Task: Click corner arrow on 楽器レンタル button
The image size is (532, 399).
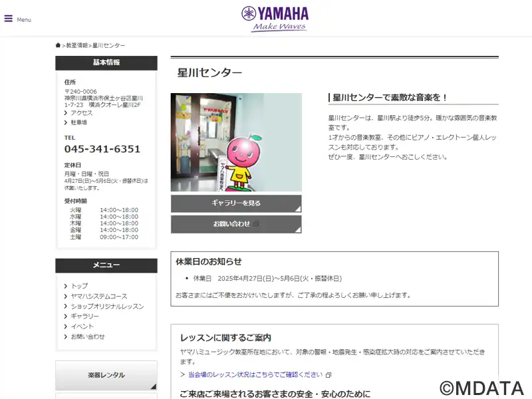Action: click(154, 386)
